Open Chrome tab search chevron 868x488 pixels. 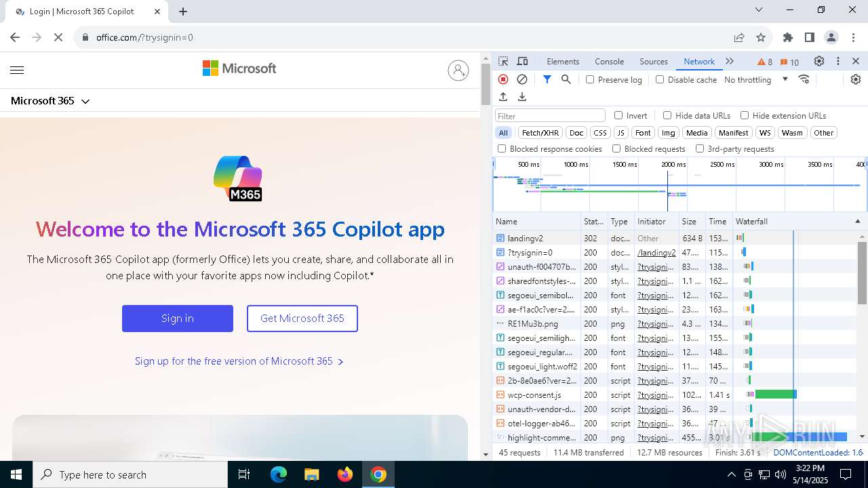(x=759, y=10)
